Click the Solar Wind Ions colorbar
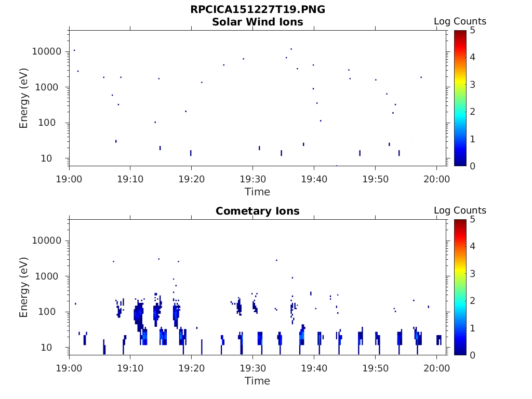This screenshot has width=532, height=399. (460, 98)
